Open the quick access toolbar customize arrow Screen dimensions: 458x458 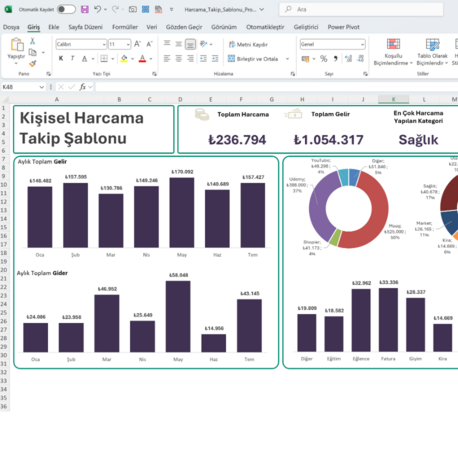(171, 9)
